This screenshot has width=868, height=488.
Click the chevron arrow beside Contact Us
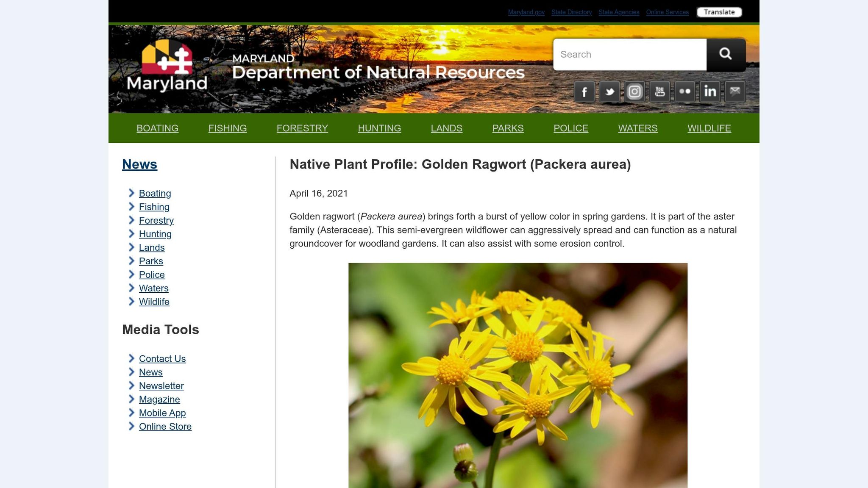(131, 358)
